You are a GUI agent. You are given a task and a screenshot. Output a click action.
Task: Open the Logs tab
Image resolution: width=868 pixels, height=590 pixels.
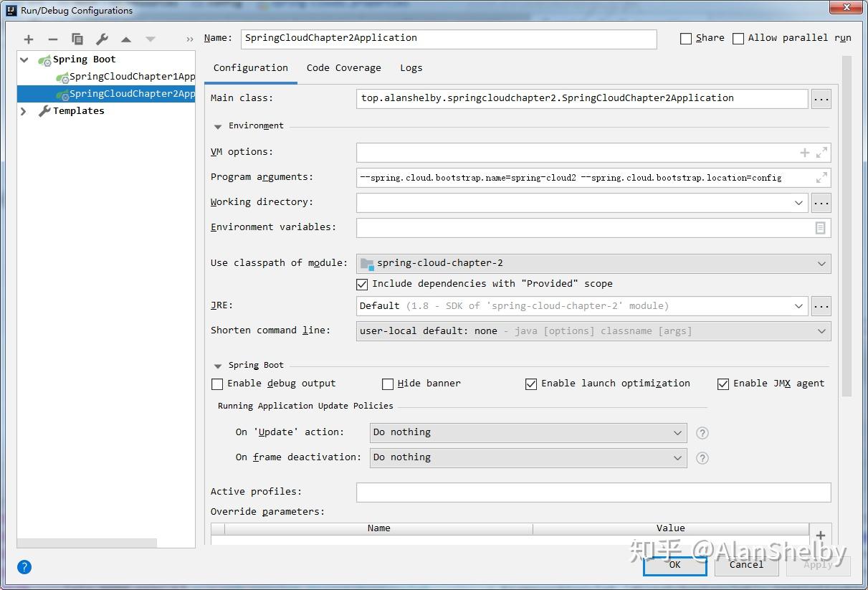pos(411,67)
